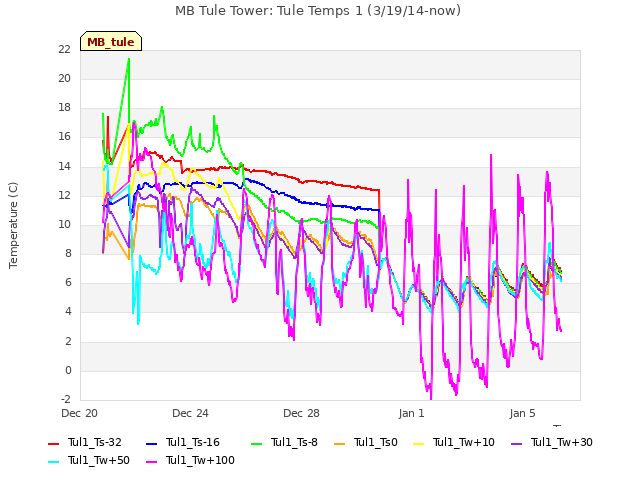640x480 pixels.
Task: Click the Temperature (C) axis label
Action: (13, 225)
